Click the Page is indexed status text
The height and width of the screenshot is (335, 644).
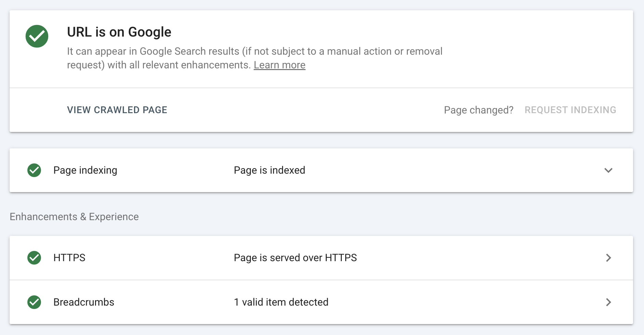point(270,170)
